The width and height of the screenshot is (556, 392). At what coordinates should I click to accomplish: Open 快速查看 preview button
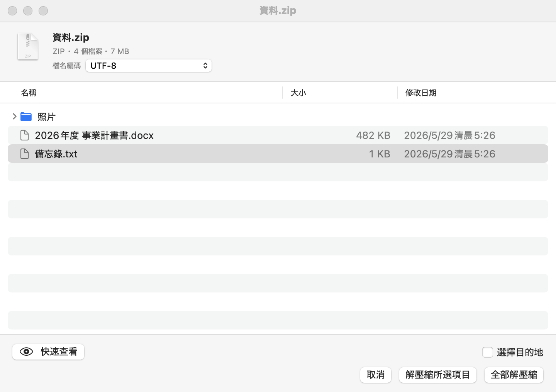click(48, 352)
